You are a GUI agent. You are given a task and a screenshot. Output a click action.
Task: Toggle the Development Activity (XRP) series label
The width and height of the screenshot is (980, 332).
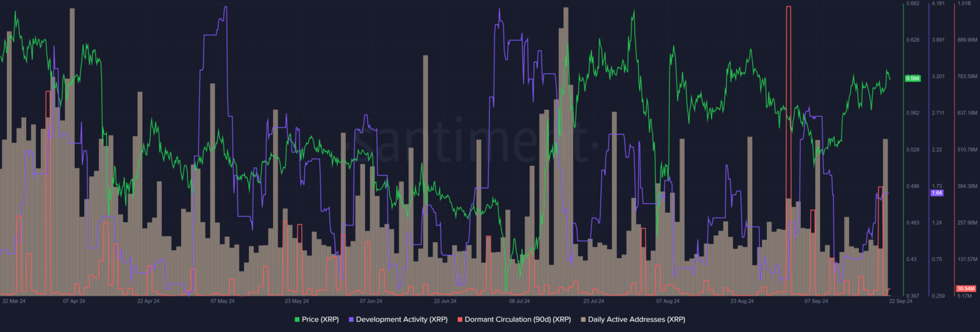[402, 319]
